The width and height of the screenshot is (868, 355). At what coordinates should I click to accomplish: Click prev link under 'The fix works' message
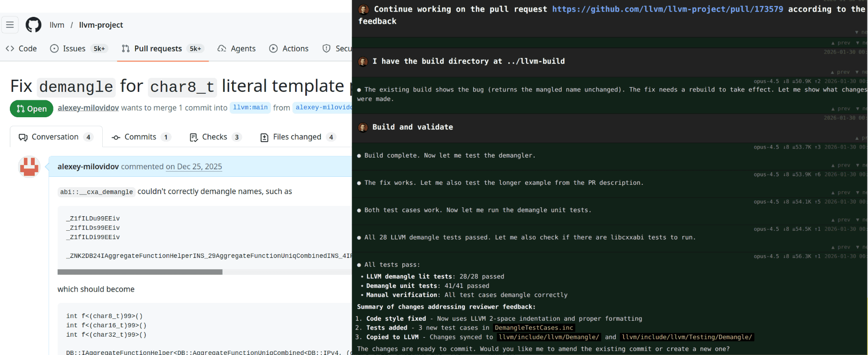point(840,193)
